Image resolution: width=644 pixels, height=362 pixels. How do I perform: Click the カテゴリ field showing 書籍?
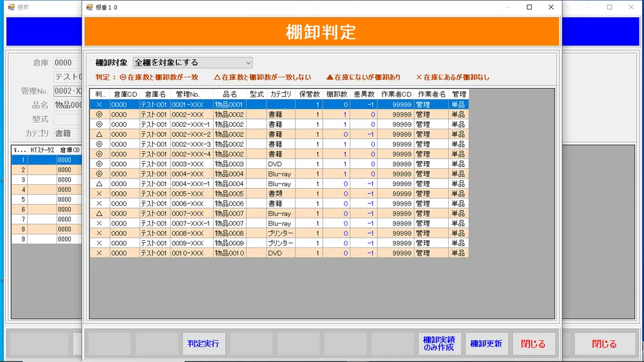pyautogui.click(x=68, y=133)
